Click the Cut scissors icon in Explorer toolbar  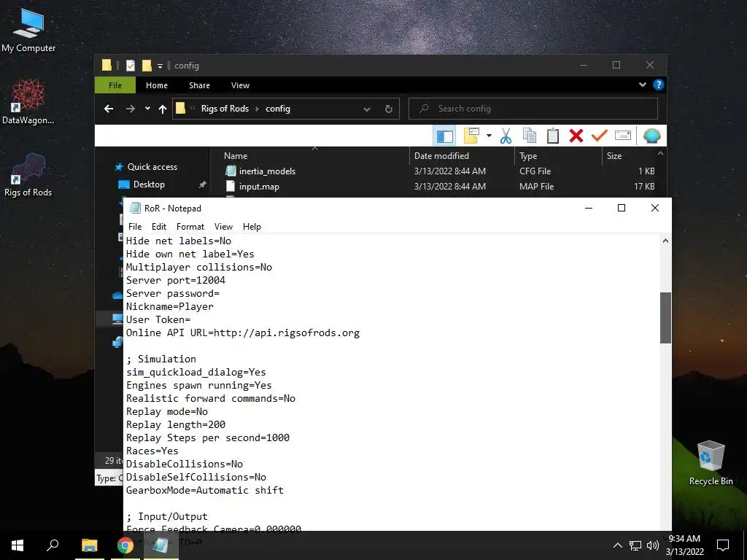pyautogui.click(x=506, y=136)
